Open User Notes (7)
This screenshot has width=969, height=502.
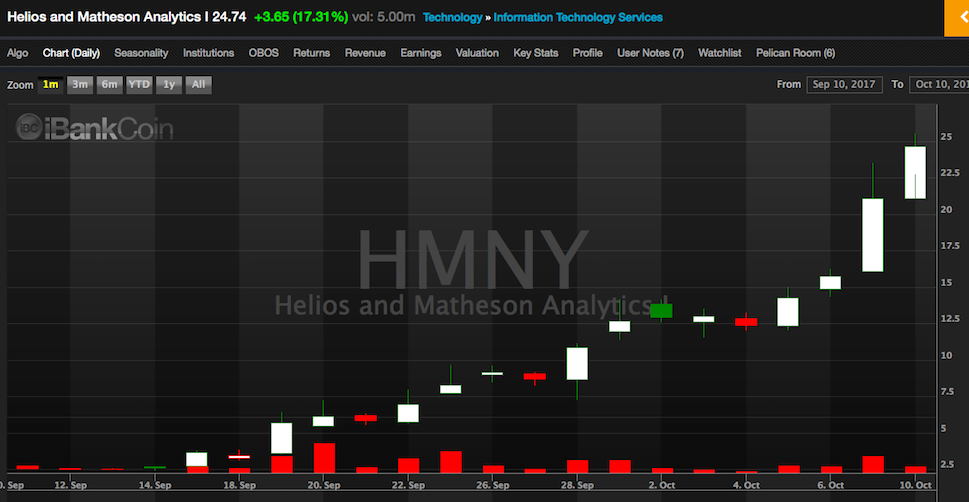pyautogui.click(x=650, y=53)
